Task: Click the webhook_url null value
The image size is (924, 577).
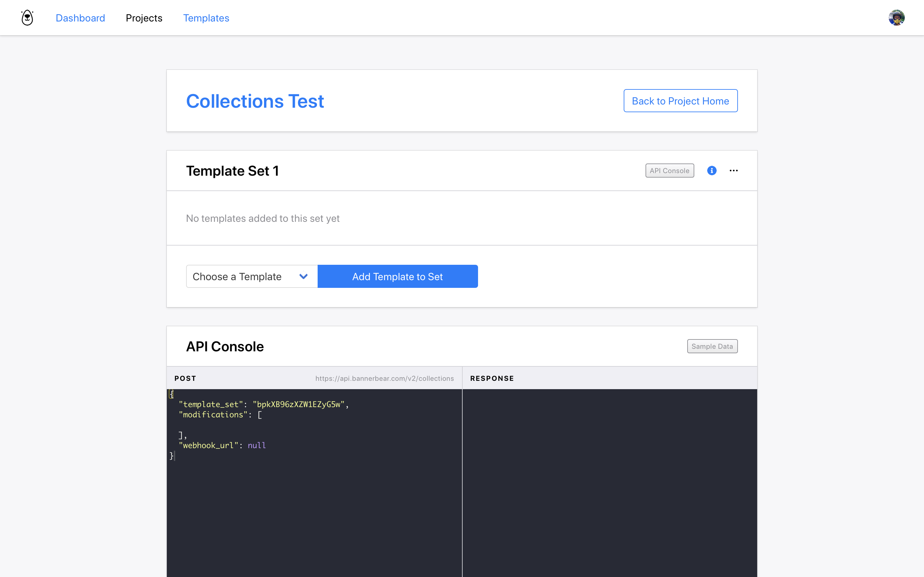Action: [x=257, y=445]
